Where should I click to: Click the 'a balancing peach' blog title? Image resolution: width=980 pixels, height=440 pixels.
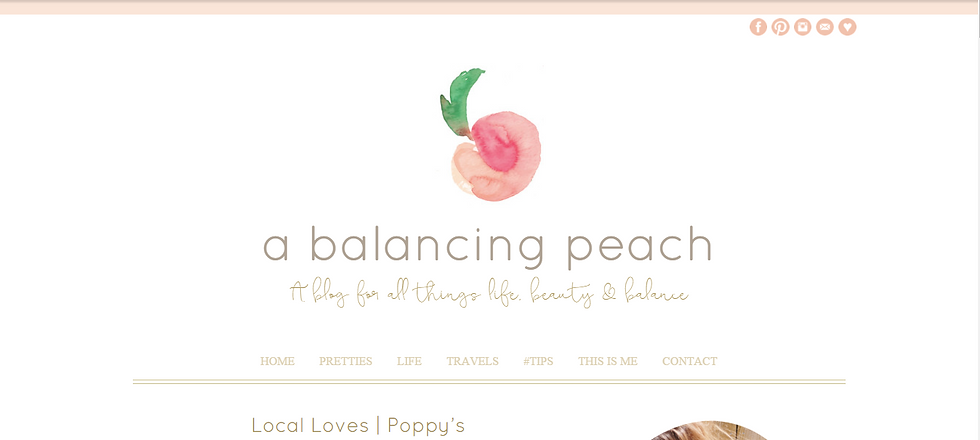[488, 246]
